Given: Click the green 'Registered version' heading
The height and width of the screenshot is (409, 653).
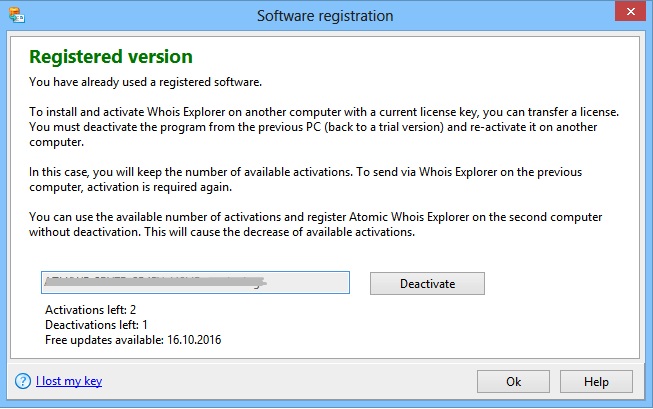Looking at the screenshot, I should (x=111, y=57).
